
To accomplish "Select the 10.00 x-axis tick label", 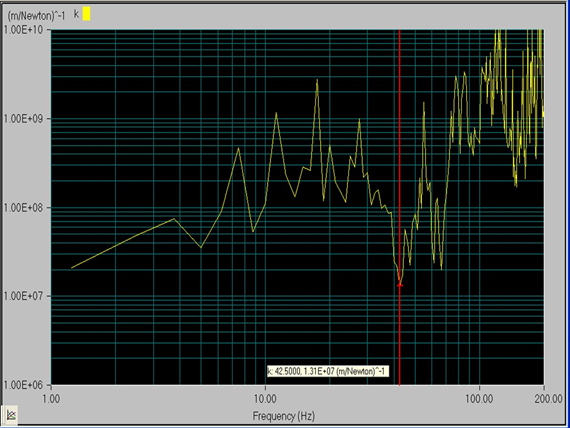I will [265, 399].
